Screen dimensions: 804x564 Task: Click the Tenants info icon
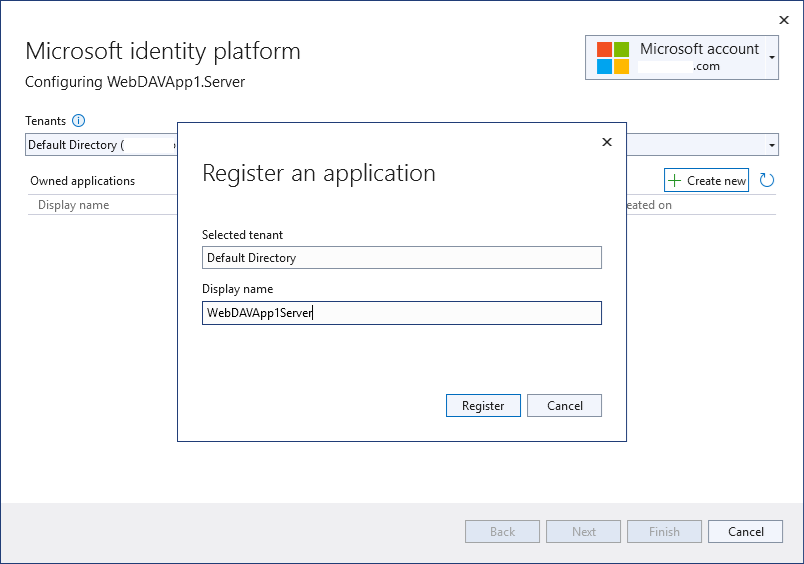(78, 120)
